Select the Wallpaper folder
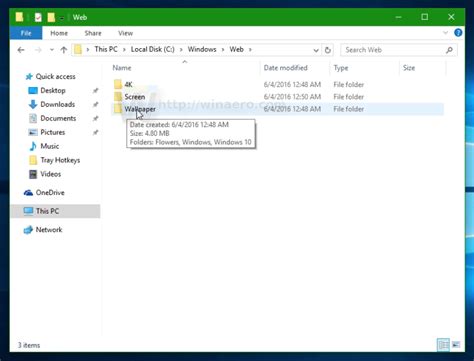The image size is (474, 361). [x=140, y=109]
